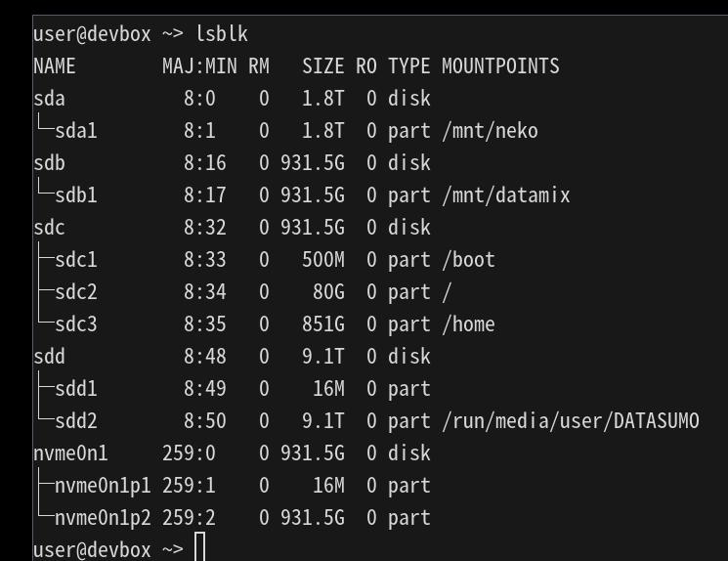Click the 851G size value

click(323, 324)
